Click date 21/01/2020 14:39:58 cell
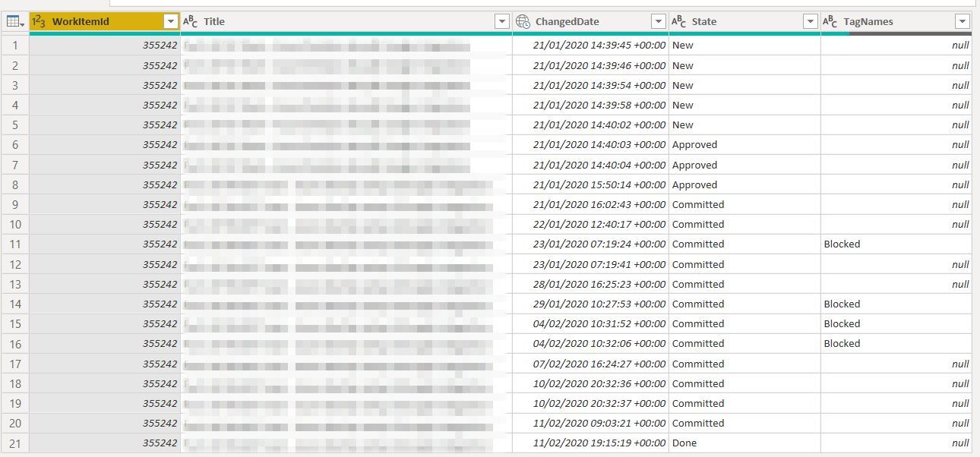980x457 pixels. [591, 105]
